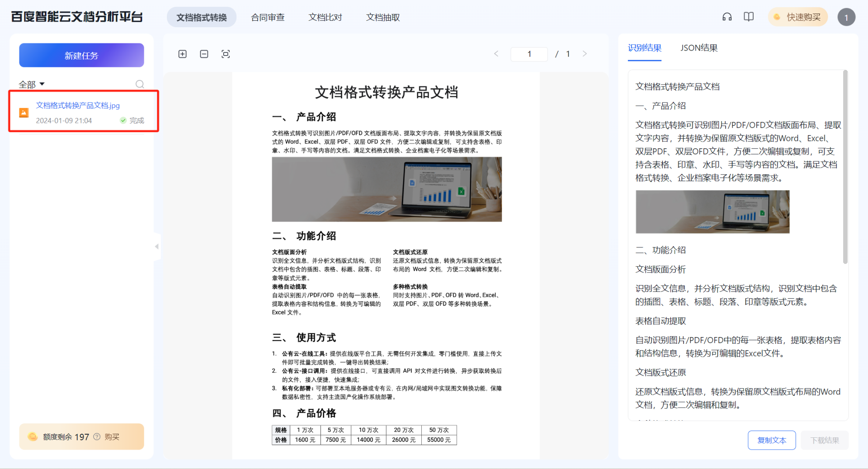Click 多种格式转换 heading in preview
868x469 pixels.
(410, 287)
